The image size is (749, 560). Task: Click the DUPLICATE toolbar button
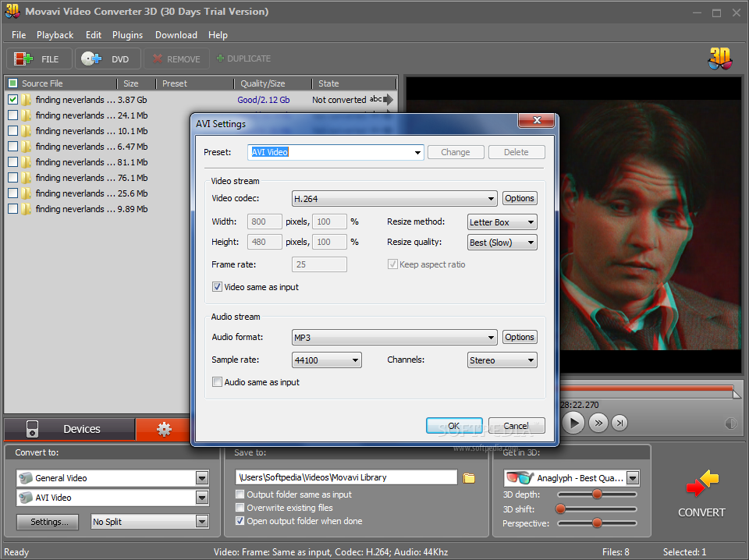tap(243, 58)
